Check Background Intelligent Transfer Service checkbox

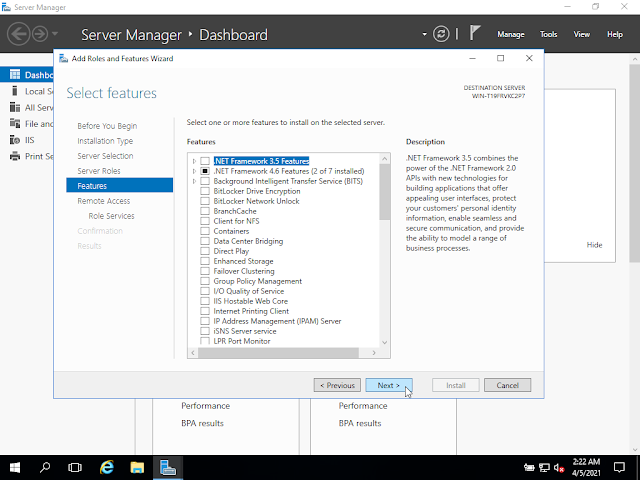tap(205, 181)
